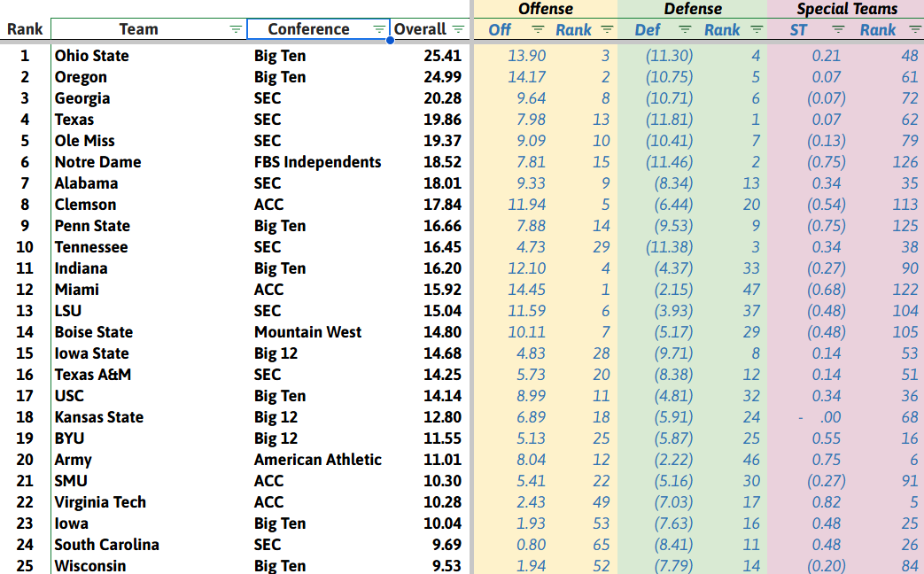Click the FBS Independents conference cell
Screen dimensions: 924x574
coord(318,162)
